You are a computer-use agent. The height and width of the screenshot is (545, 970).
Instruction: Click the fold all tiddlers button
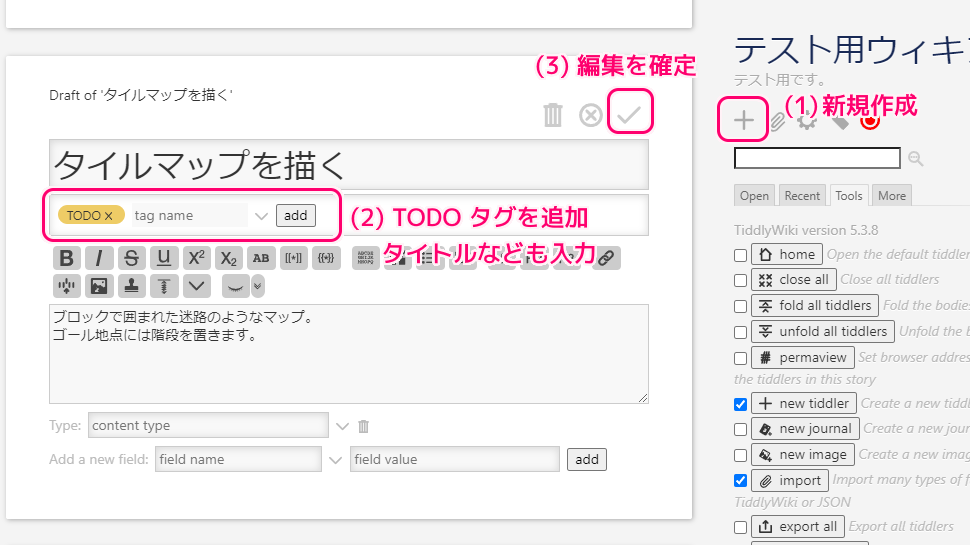pos(815,306)
